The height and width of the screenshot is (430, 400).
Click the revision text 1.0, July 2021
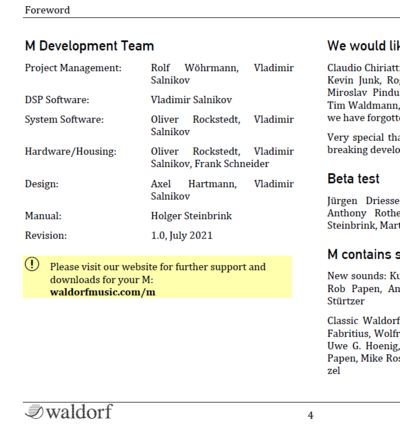point(182,236)
